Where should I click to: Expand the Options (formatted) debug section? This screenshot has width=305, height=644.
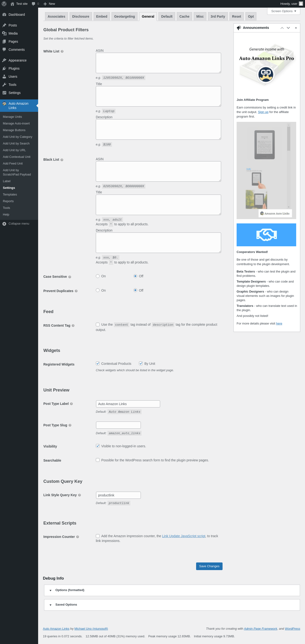coord(172,590)
